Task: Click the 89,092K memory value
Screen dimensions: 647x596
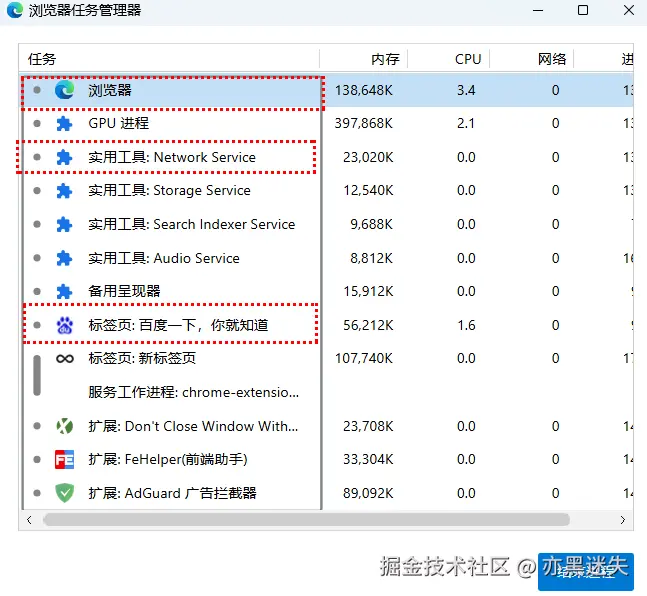Action: click(368, 493)
